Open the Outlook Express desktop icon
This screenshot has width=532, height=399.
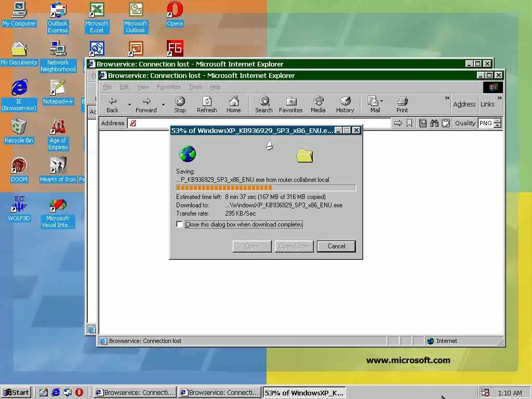point(58,18)
